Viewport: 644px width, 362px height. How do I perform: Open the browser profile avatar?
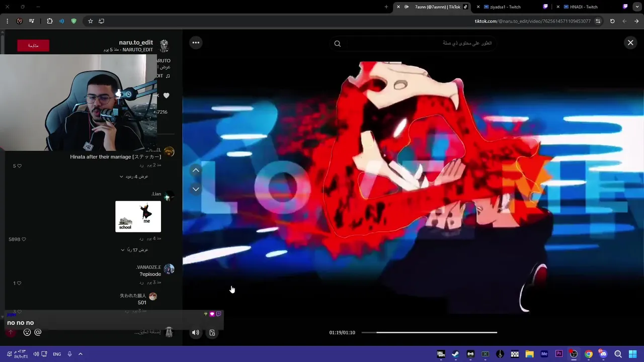19,21
